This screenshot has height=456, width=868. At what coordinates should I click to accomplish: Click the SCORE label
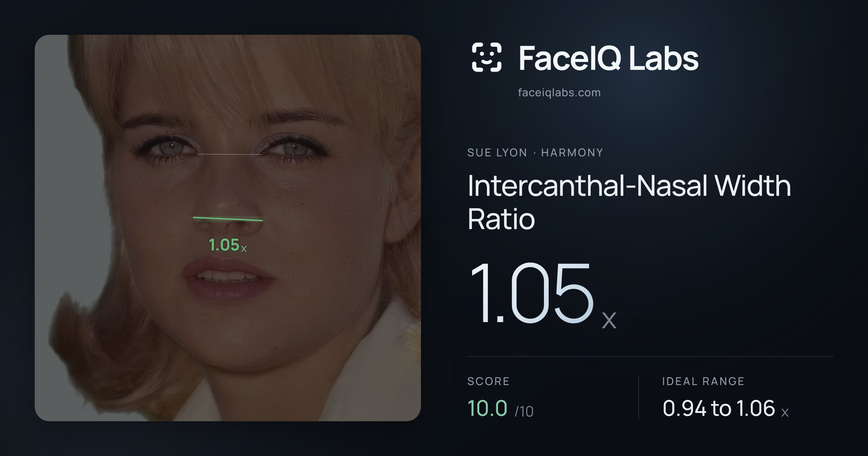(x=488, y=381)
